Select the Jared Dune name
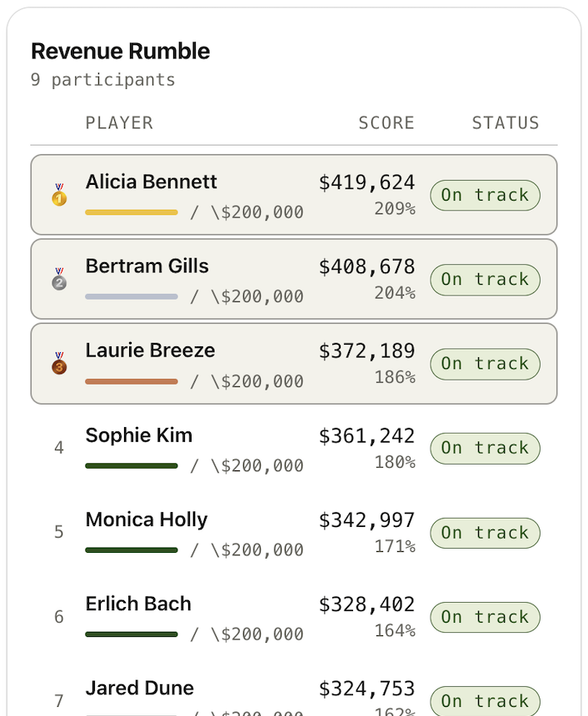The height and width of the screenshot is (716, 588). coord(139,688)
